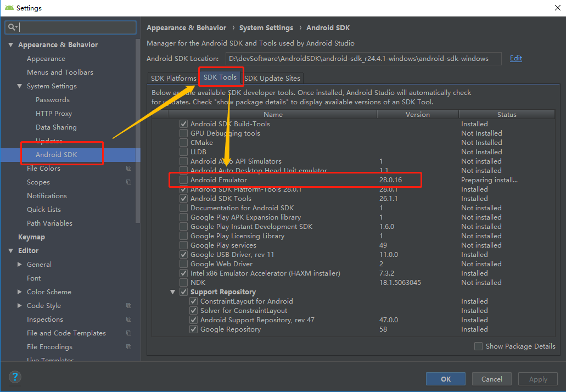Uncheck Android SDK Build-Tools checkbox
The image size is (566, 392).
tap(184, 124)
